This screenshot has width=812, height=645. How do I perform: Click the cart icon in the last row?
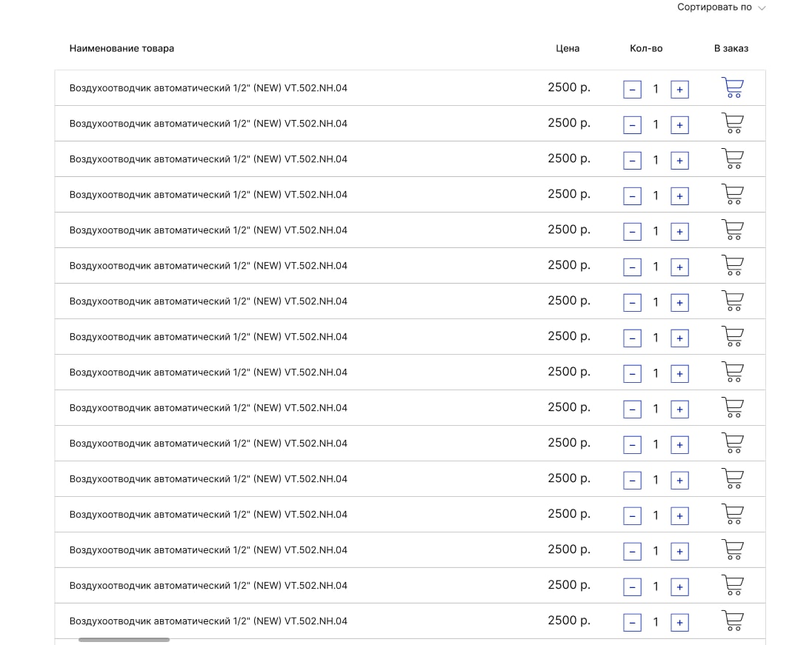coord(733,621)
